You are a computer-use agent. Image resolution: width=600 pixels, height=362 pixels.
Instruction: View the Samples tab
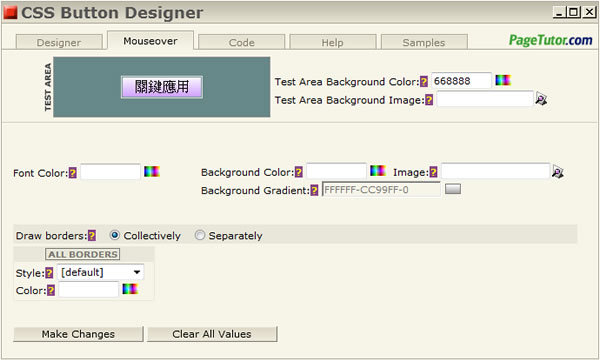click(424, 42)
